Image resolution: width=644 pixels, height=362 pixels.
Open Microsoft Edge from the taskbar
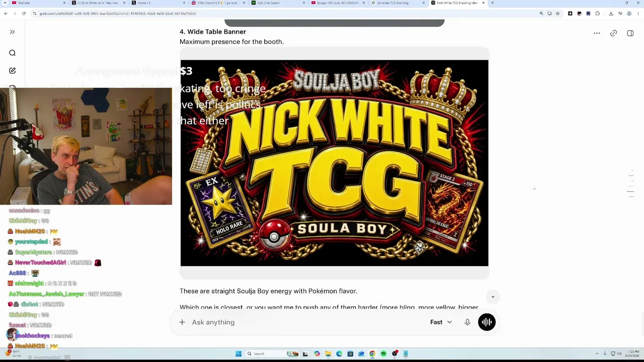(339, 354)
